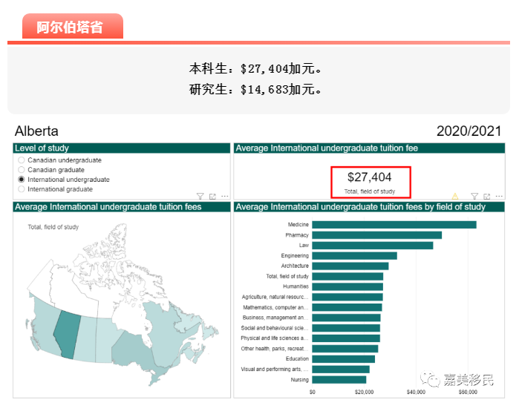Viewport: 519px width, 420px height.
Task: Click the Law bar in the chart
Action: click(372, 246)
